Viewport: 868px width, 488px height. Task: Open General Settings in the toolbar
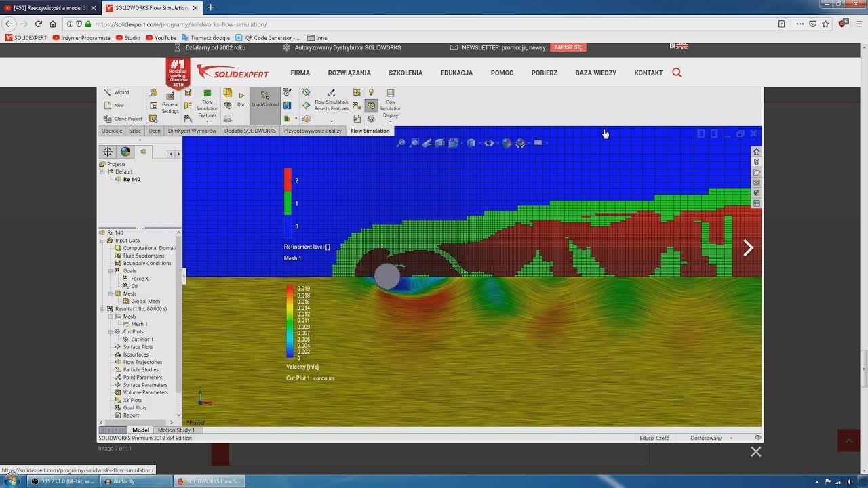click(x=170, y=104)
